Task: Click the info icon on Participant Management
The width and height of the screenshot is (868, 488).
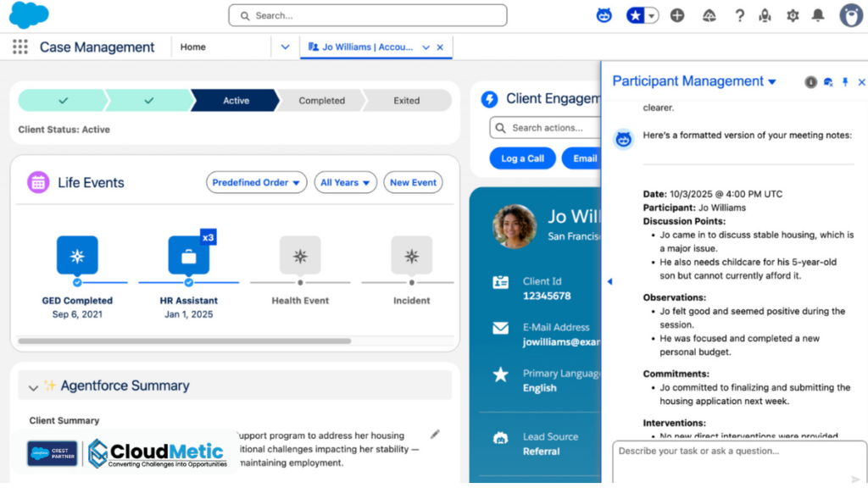Action: [x=810, y=82]
